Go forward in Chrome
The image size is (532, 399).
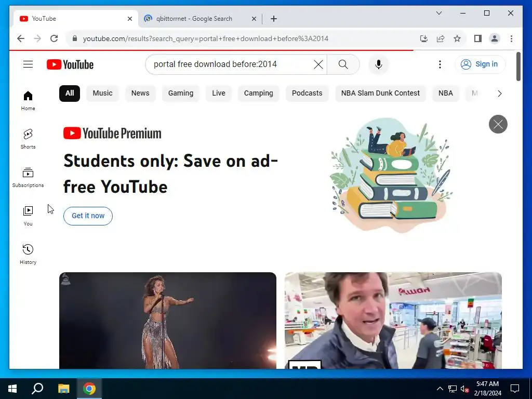[37, 38]
